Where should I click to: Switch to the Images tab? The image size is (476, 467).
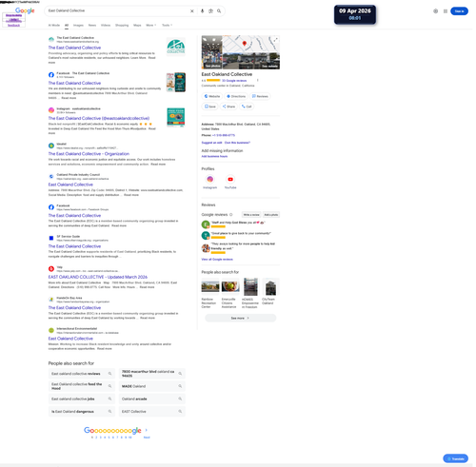(x=78, y=25)
